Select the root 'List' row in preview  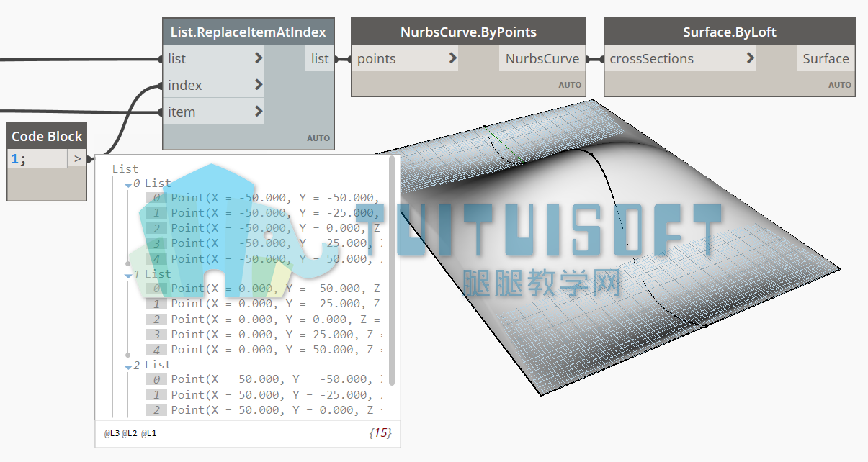[125, 168]
